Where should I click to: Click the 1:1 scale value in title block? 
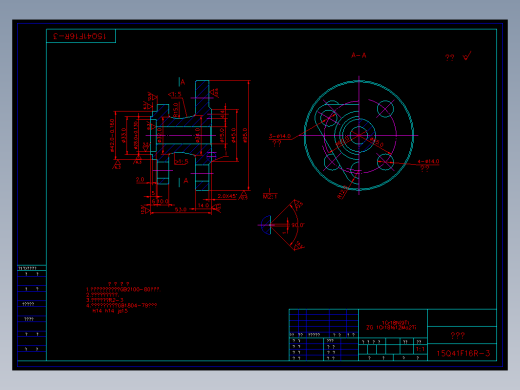pyautogui.click(x=420, y=349)
